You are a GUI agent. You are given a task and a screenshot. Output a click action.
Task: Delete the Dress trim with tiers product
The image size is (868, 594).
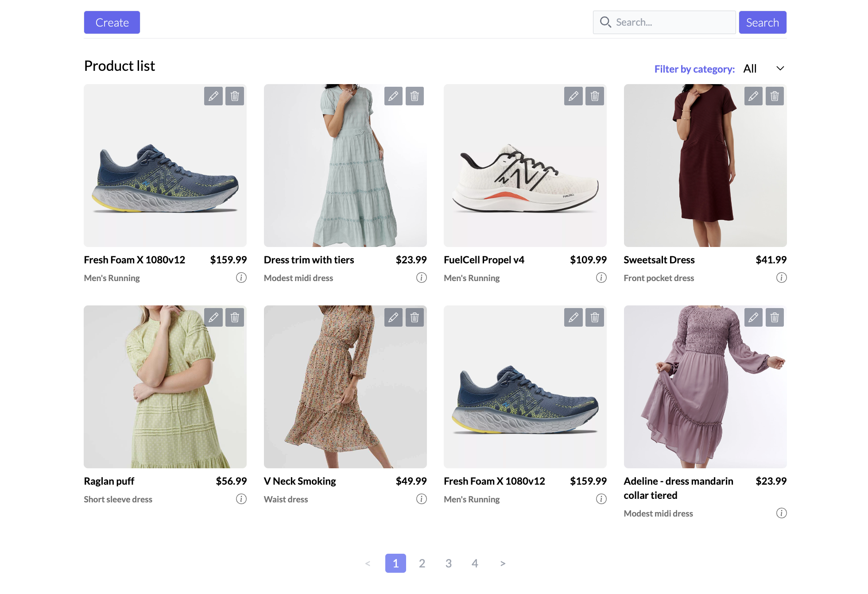[x=415, y=96]
